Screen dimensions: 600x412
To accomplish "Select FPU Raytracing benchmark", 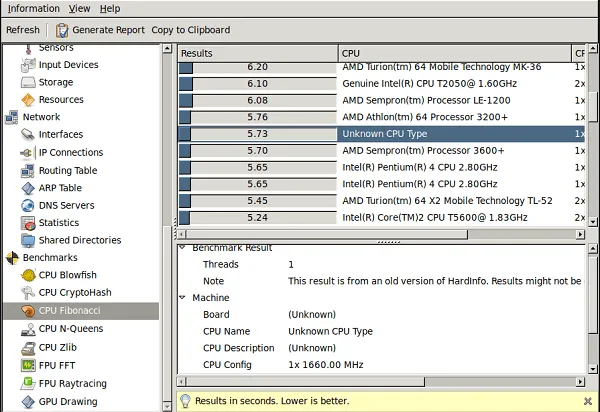I will coord(73,384).
